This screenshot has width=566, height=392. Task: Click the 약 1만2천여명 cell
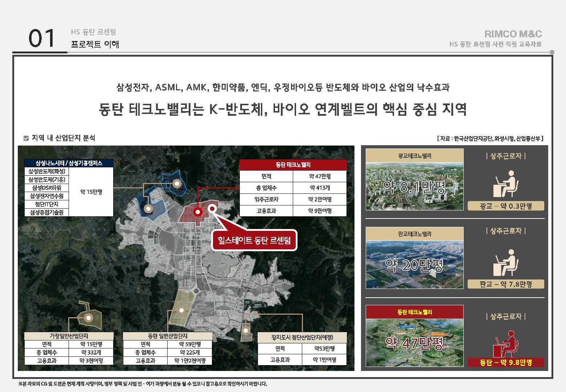[190, 361]
